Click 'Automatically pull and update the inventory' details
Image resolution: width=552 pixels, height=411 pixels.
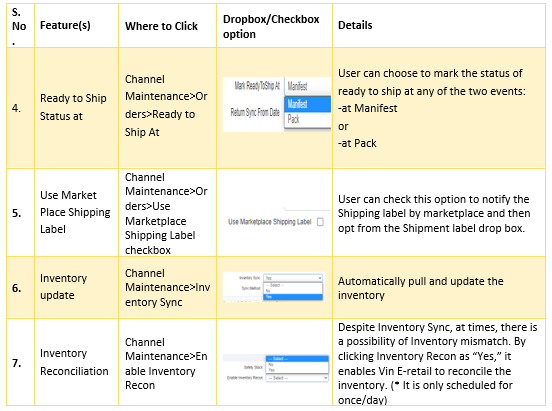(x=421, y=288)
